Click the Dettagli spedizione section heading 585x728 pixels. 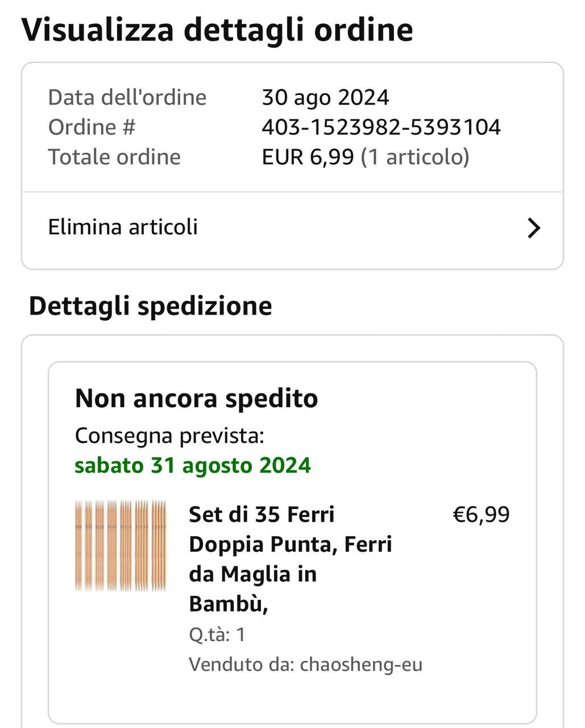coord(151,306)
